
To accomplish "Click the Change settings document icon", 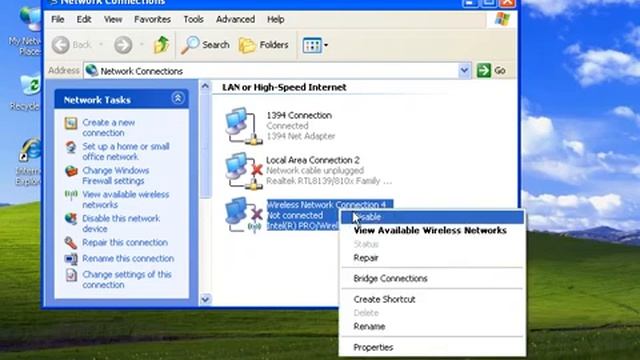I will [x=71, y=275].
